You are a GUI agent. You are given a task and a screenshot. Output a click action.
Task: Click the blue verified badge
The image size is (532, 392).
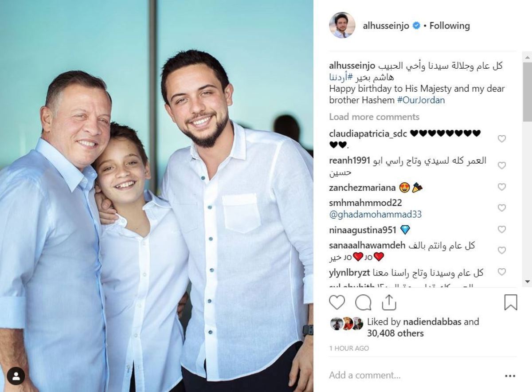click(416, 26)
